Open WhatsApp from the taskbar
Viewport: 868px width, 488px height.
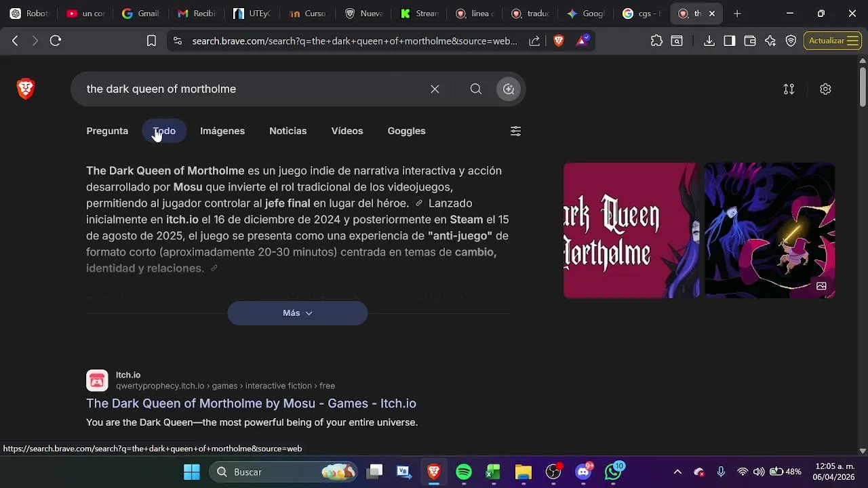[614, 472]
